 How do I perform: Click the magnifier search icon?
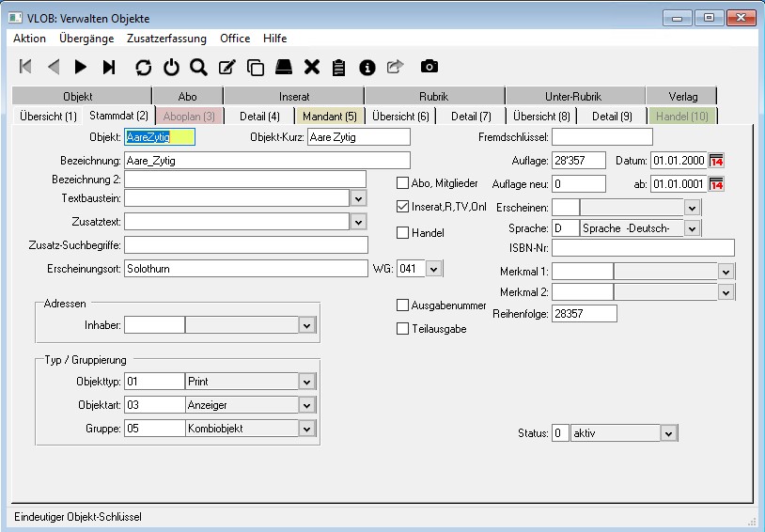[198, 67]
